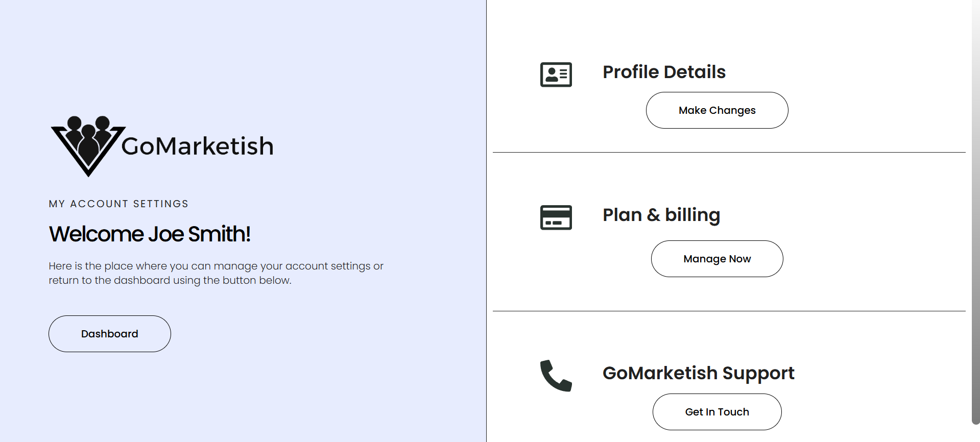
Task: Click the credit card billing icon
Action: tap(556, 217)
